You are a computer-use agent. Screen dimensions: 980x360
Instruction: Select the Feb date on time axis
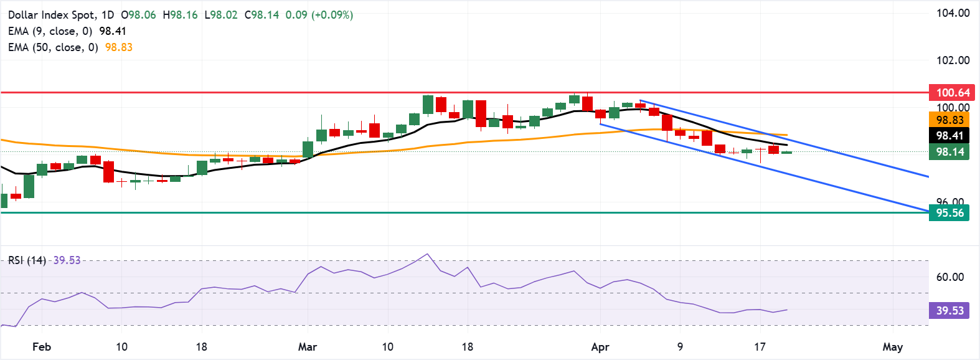click(x=42, y=347)
